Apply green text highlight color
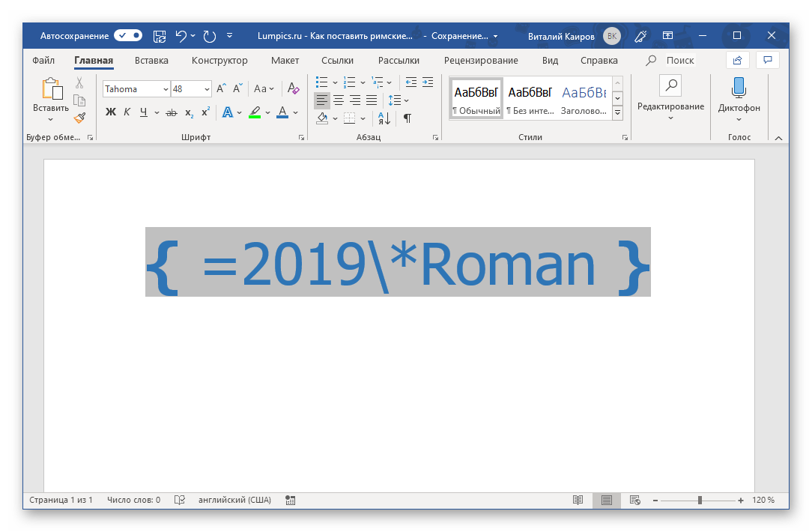 click(255, 112)
